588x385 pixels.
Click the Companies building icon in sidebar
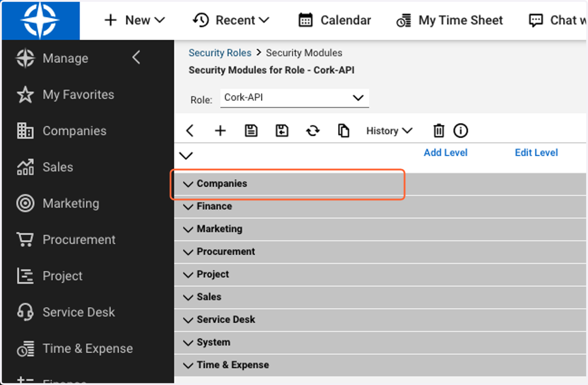25,131
